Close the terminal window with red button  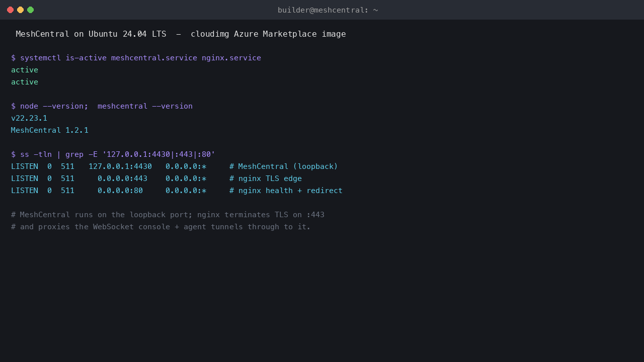tap(10, 10)
